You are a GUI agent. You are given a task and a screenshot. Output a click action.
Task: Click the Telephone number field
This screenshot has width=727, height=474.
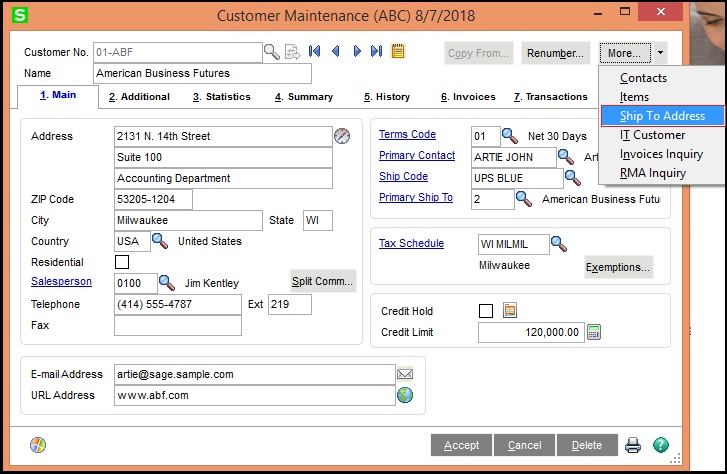178,304
